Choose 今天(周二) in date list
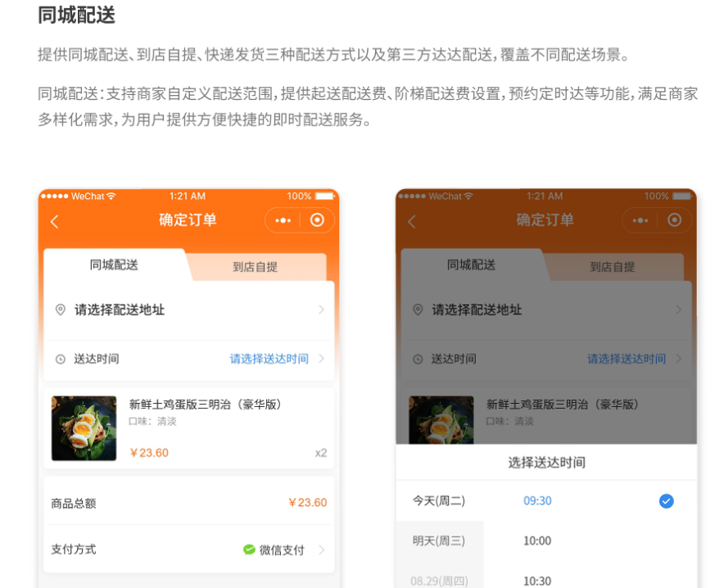The width and height of the screenshot is (715, 588). pos(439,501)
